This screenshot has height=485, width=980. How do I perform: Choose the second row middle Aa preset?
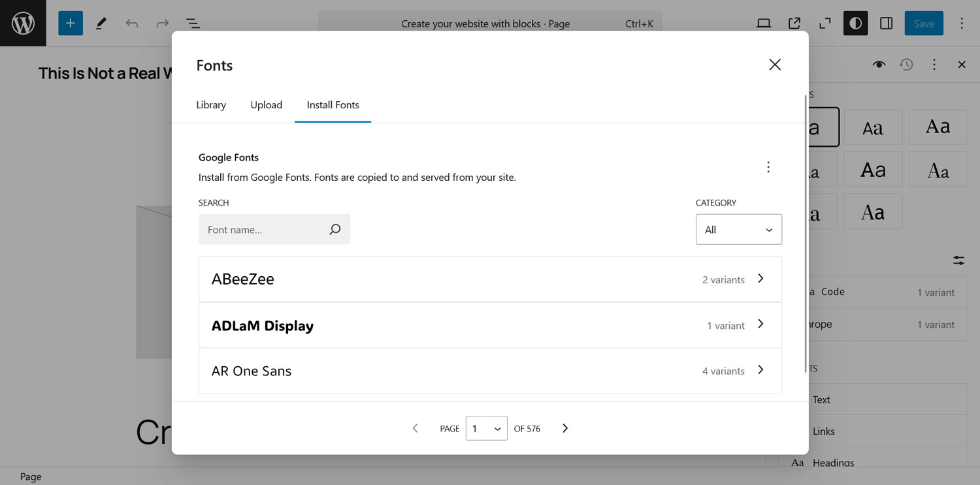pos(873,170)
